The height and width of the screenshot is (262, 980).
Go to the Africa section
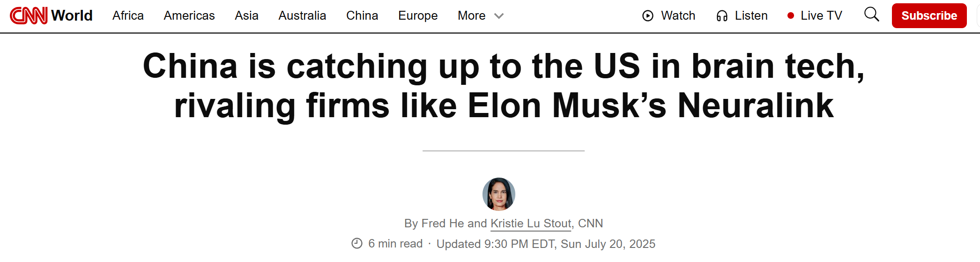coord(128,16)
